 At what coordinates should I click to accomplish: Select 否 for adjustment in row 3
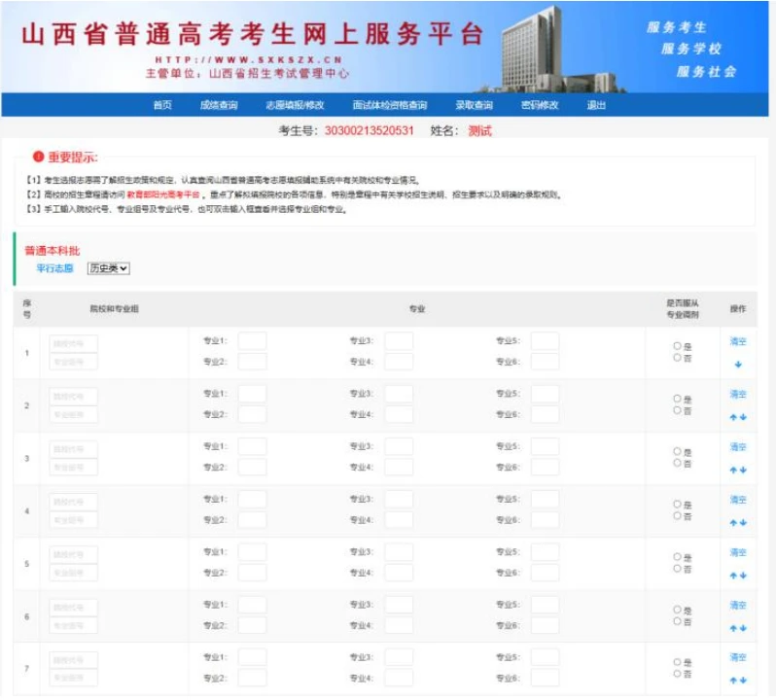click(677, 464)
